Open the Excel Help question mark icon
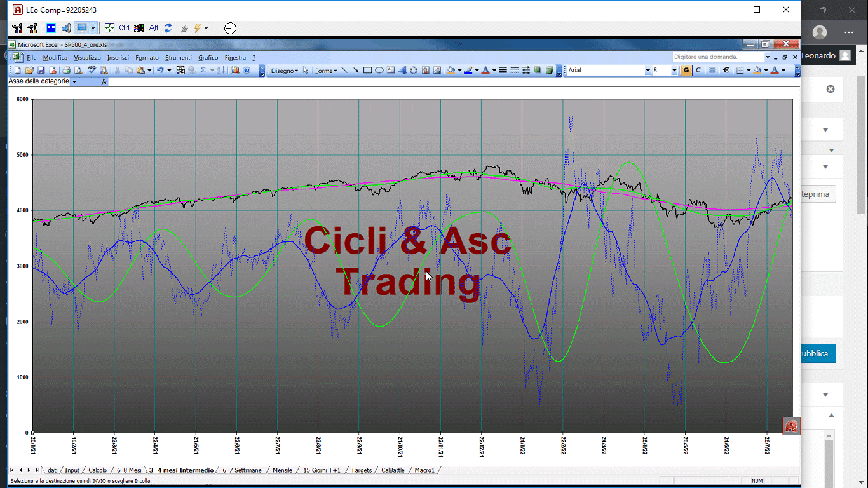Viewport: 868px width, 488px height. pyautogui.click(x=247, y=70)
